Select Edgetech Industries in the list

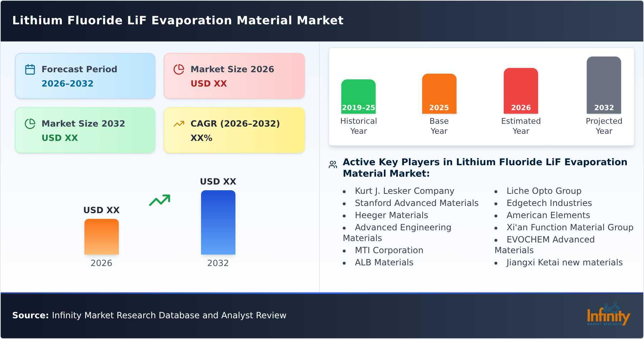coord(549,203)
